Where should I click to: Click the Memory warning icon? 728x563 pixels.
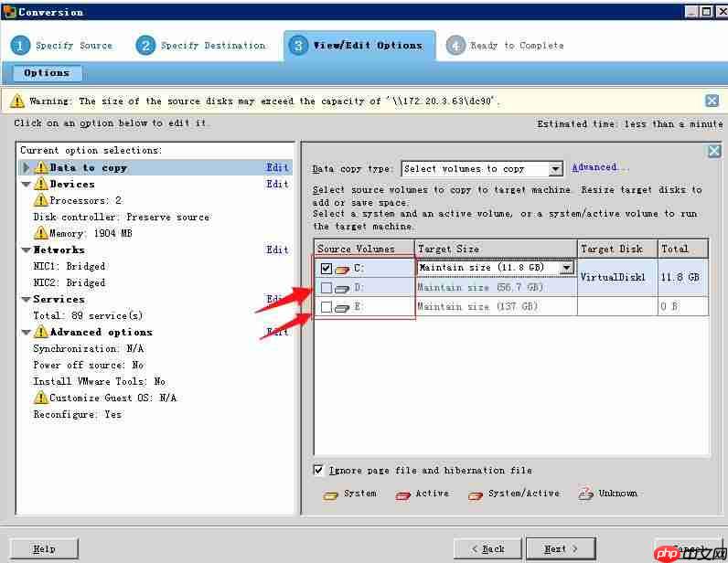coord(41,233)
